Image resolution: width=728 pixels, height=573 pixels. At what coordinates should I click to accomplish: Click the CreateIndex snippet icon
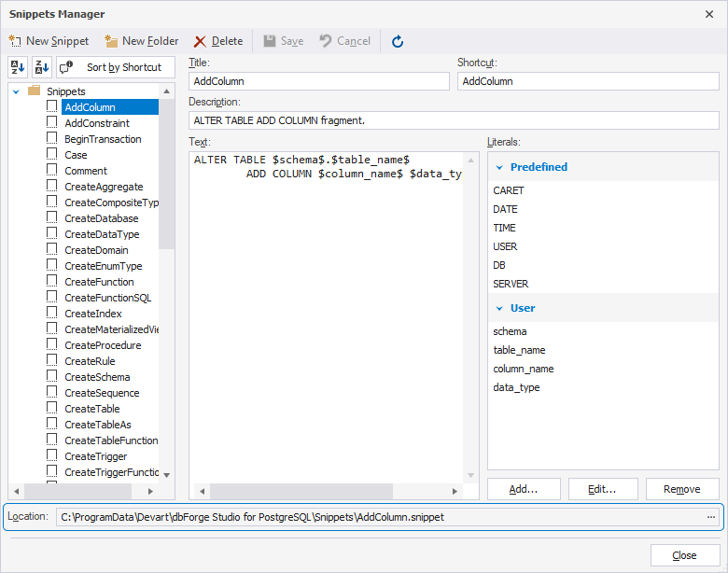[x=52, y=313]
